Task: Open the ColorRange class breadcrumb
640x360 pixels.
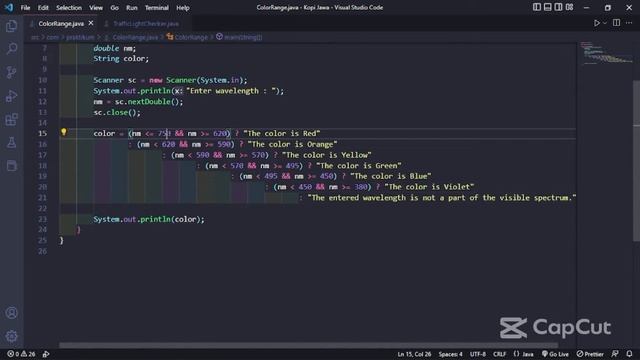Action: point(187,37)
